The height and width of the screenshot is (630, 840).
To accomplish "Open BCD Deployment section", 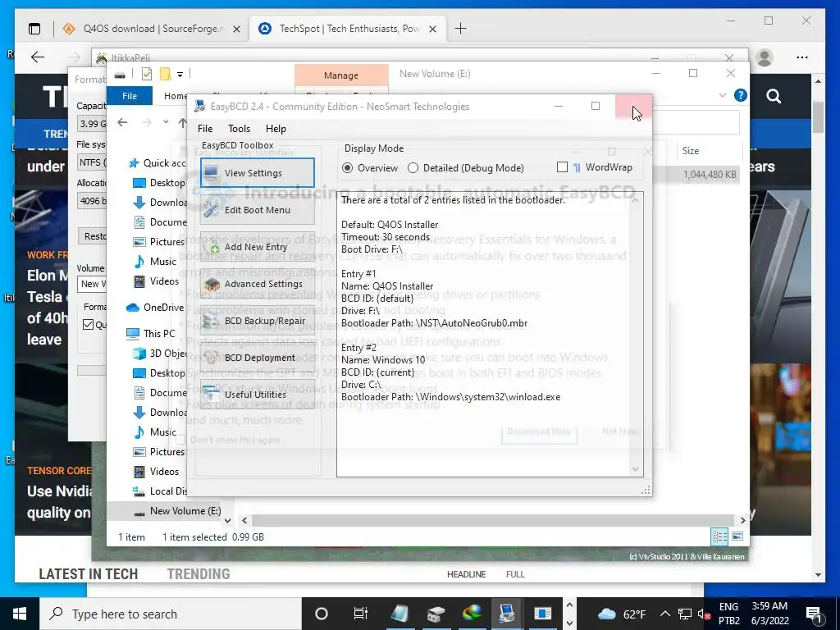I will [257, 358].
